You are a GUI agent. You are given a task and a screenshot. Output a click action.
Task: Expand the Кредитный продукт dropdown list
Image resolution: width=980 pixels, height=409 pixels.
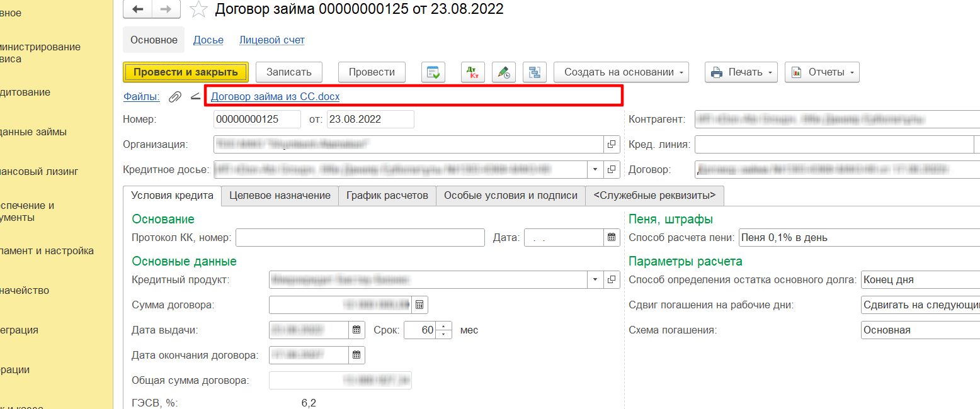coord(596,279)
